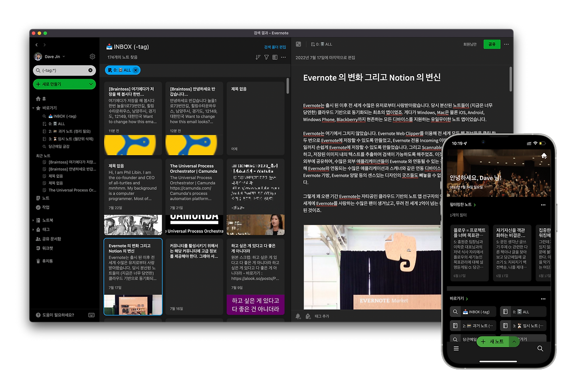588x390 pixels.
Task: Open more actions menu in note editor
Action: point(506,44)
